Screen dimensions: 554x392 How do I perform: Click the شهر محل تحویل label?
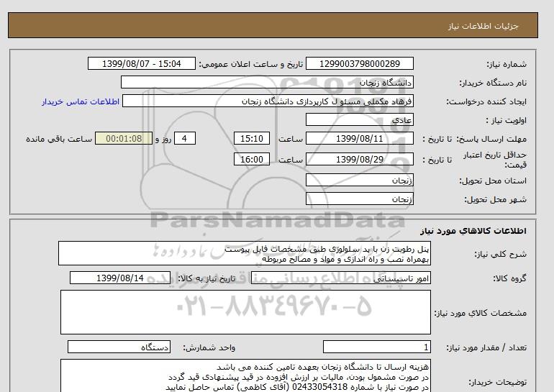[495, 199]
